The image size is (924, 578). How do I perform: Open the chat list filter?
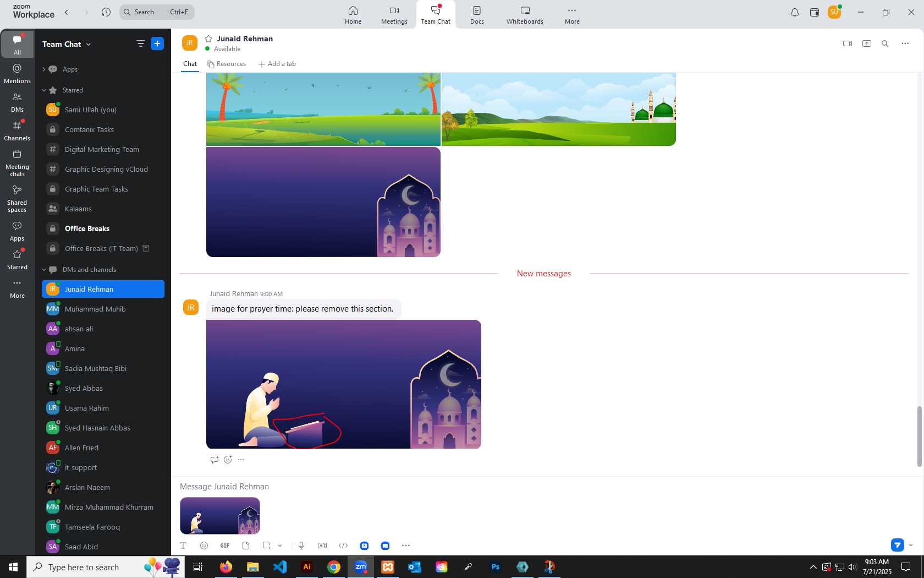click(x=141, y=43)
